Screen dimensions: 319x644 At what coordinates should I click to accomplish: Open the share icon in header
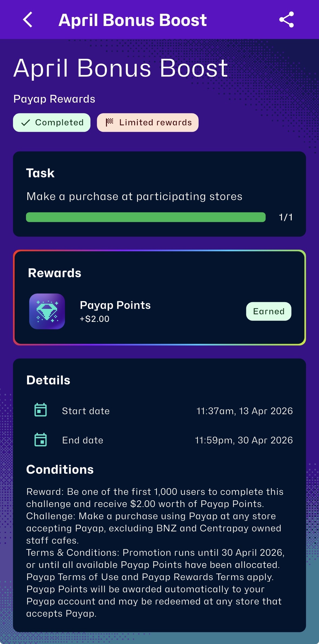pos(286,20)
